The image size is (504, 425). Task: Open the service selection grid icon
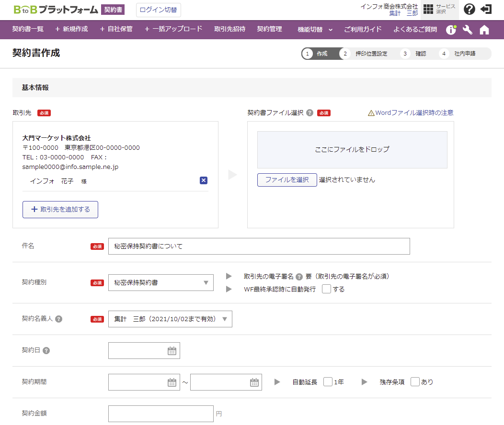pyautogui.click(x=428, y=10)
